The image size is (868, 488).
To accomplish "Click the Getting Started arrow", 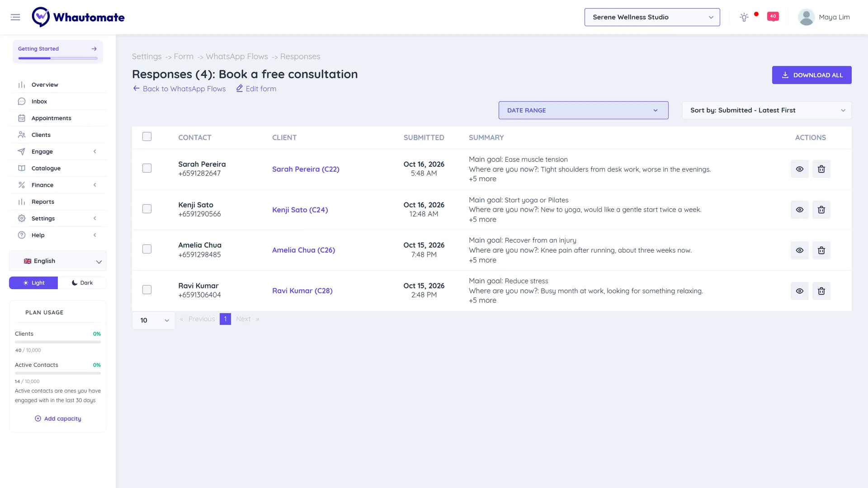I will (94, 49).
